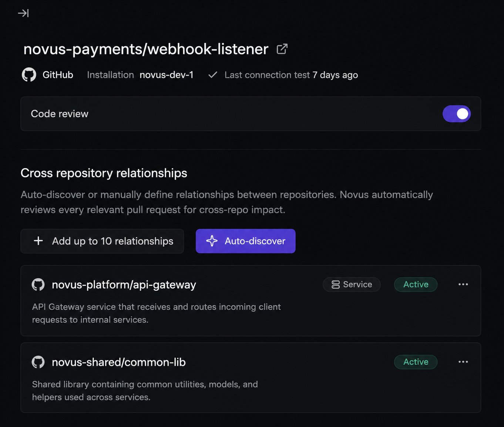
Task: Open webhook-listener repository in external link
Action: click(x=282, y=49)
